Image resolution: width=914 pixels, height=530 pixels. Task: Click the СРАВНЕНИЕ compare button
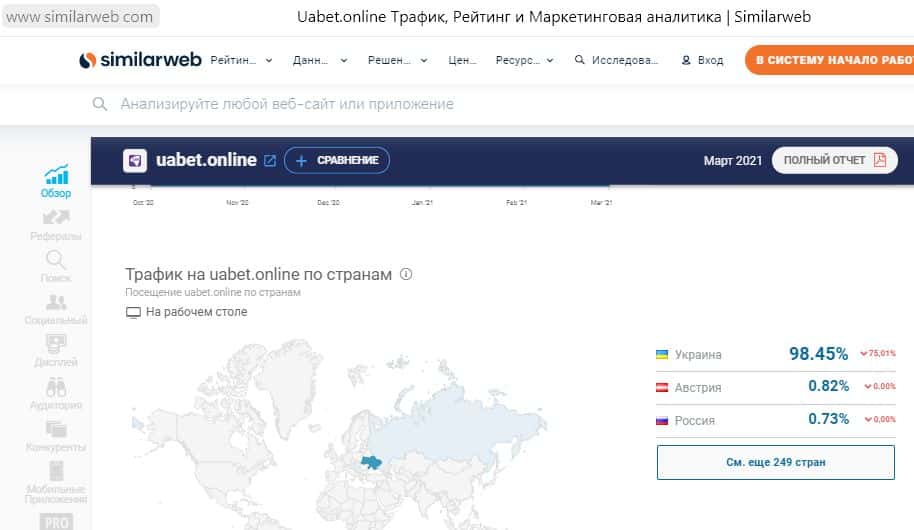[337, 160]
